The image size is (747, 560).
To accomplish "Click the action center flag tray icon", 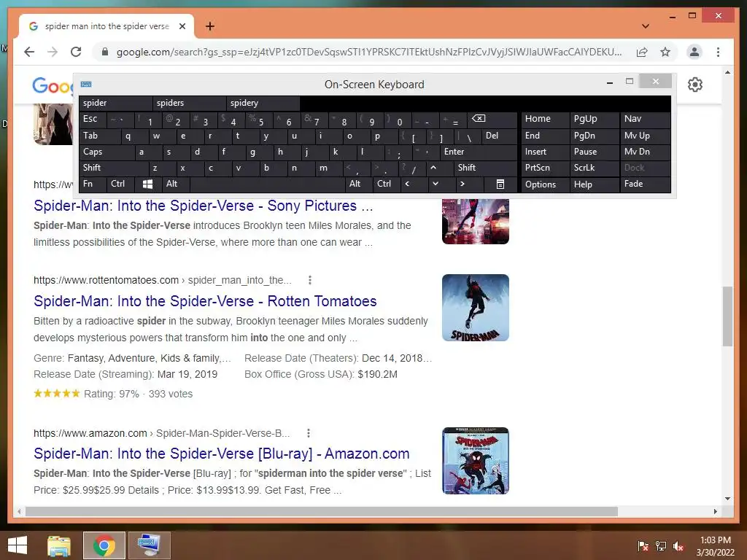I will click(x=643, y=545).
